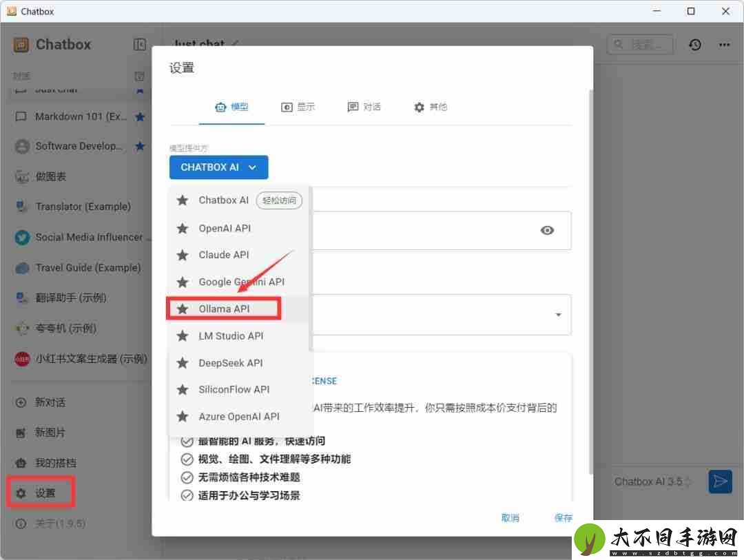Choose Claude API provider option
Viewport: 744px width, 560px height.
coord(238,255)
